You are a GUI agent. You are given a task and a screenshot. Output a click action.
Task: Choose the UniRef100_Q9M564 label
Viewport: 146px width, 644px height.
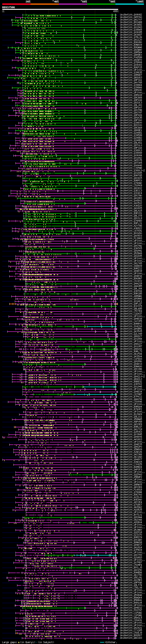131,53
